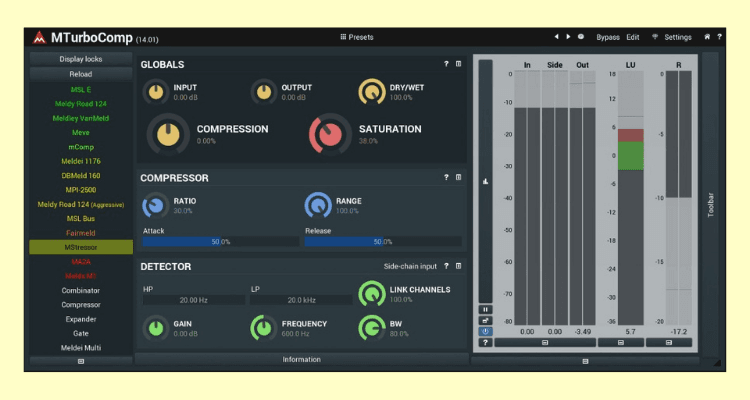Open menu under In/Side/Out meters
The image size is (750, 400).
click(545, 343)
